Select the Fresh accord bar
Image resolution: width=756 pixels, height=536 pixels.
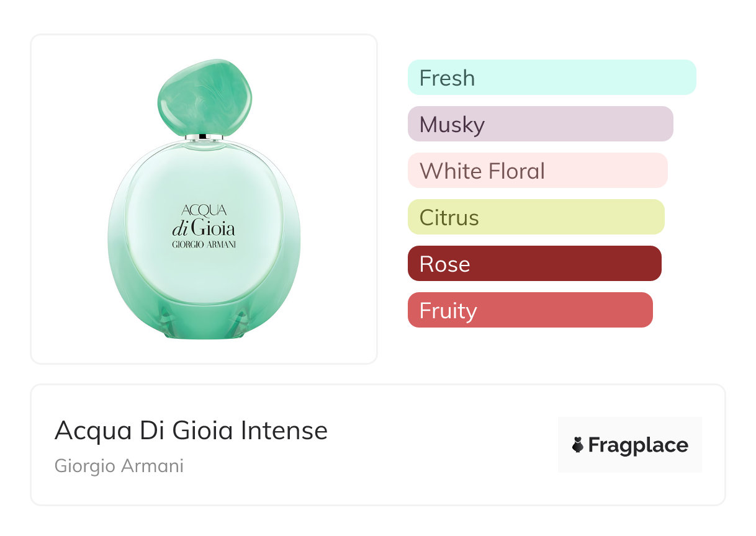click(x=551, y=78)
